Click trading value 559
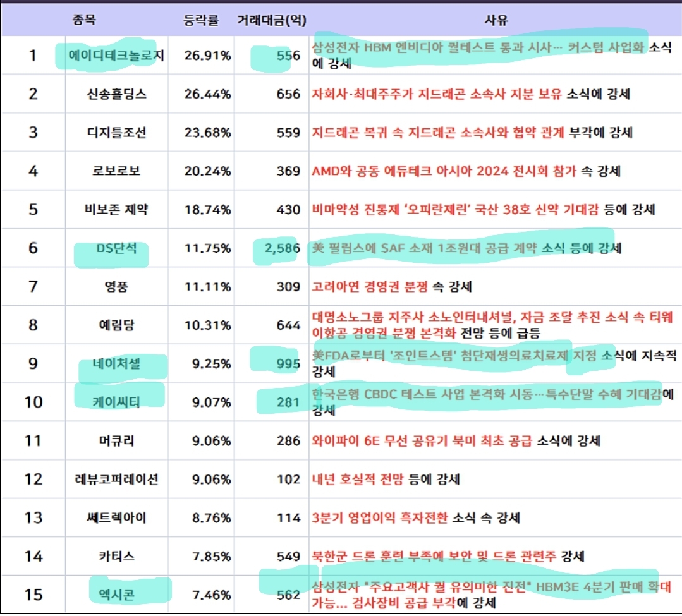 tap(288, 133)
